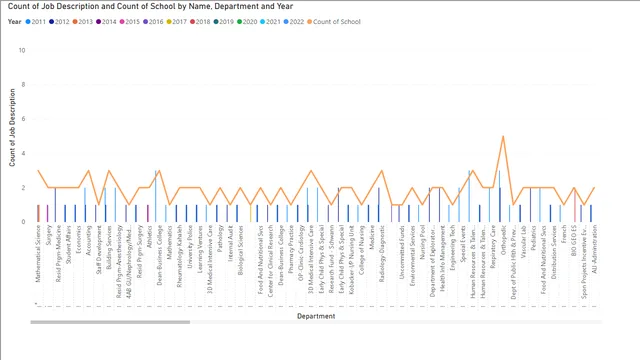Viewport: 640px width, 360px height.
Task: Select the 2016 legend label
Action: pyautogui.click(x=156, y=22)
